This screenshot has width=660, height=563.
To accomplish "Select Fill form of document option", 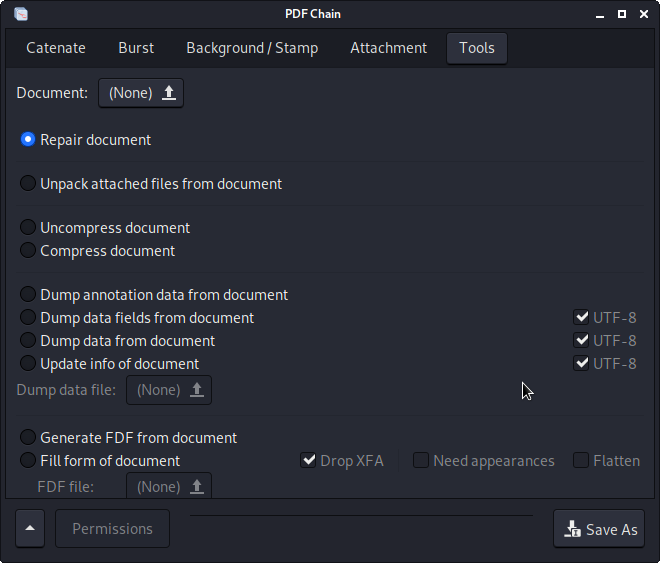I will 100,461.
